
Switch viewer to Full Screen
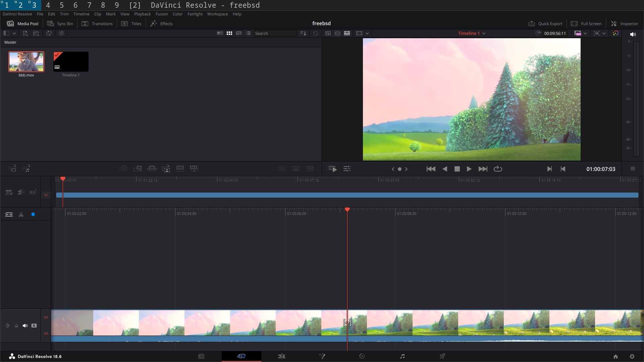[x=586, y=23]
